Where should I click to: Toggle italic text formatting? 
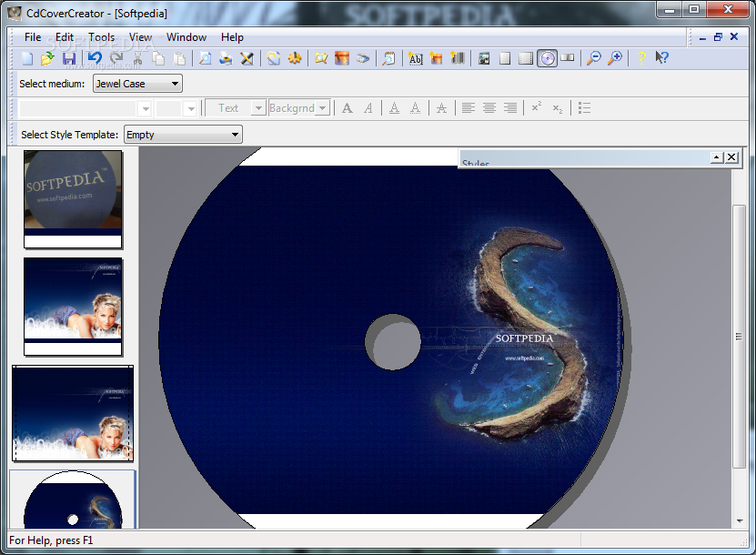coord(368,108)
